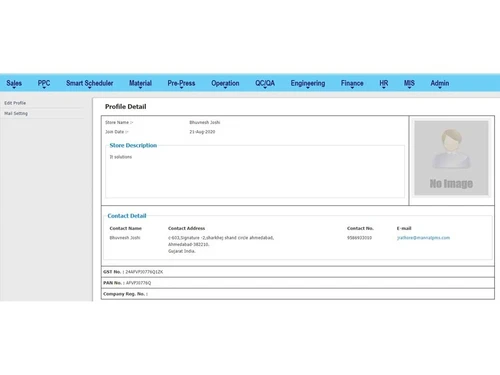Open the PPC menu
This screenshot has height=375, width=500.
(x=44, y=83)
